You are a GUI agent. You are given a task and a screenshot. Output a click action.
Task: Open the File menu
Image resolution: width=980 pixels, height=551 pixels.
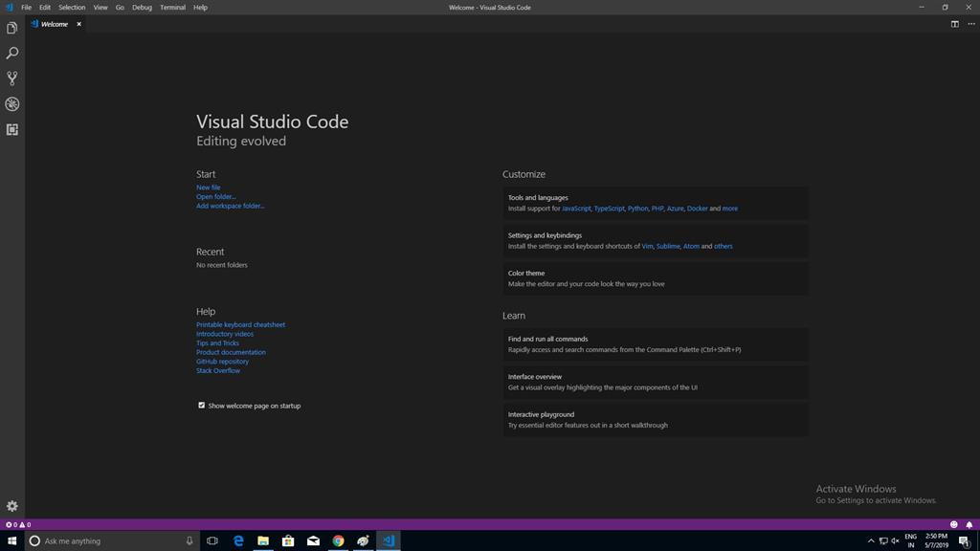click(x=26, y=7)
